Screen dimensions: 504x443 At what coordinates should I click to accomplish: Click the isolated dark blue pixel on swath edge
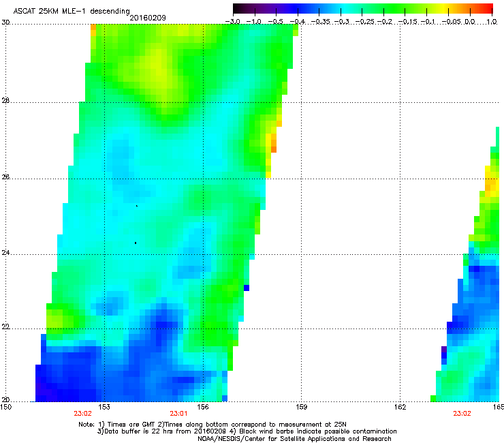(247, 288)
